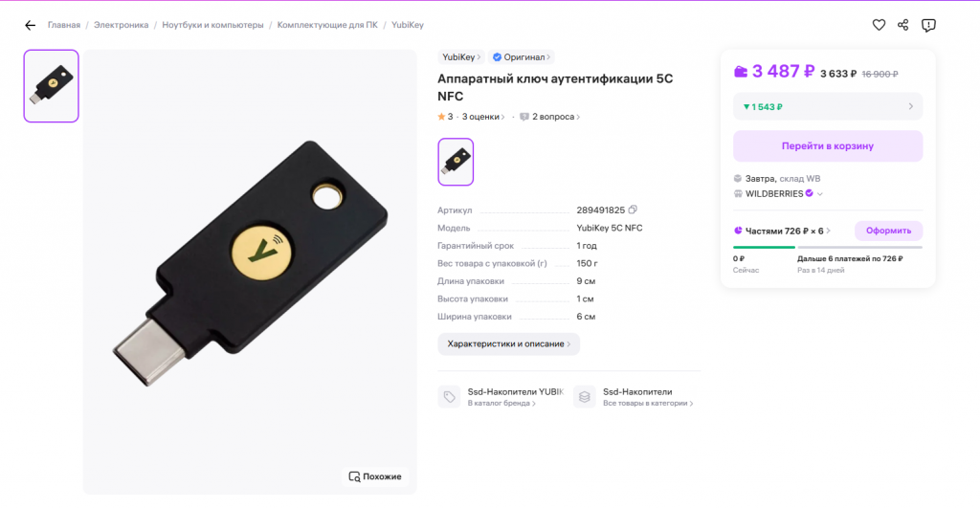Select the left gallery thumbnail
Image resolution: width=980 pixels, height=508 pixels.
click(52, 85)
